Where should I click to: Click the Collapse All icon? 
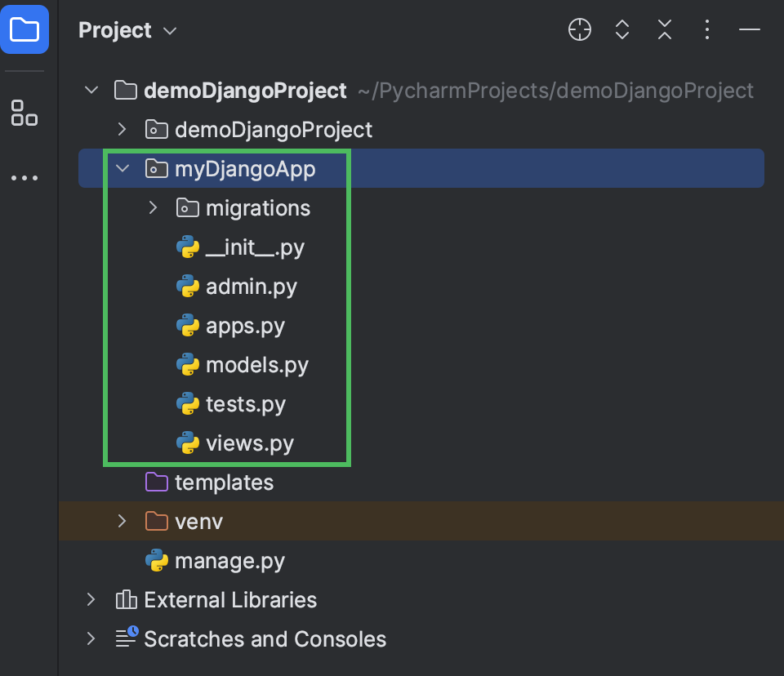(x=664, y=29)
